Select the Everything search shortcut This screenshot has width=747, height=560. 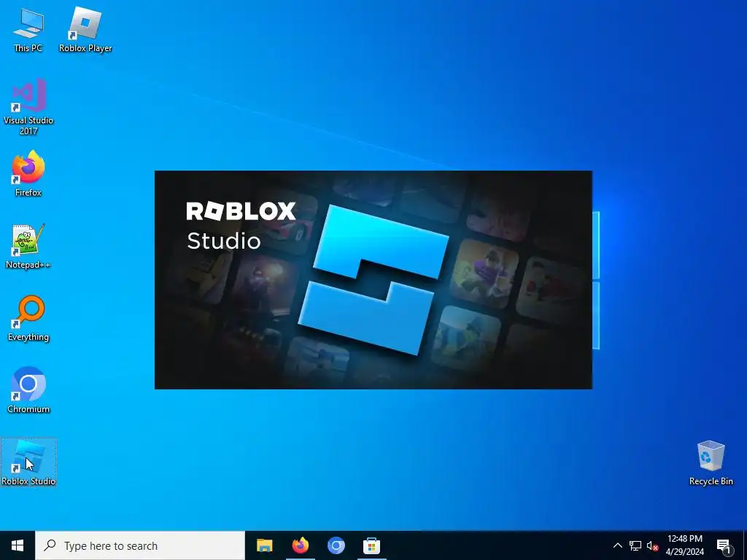coord(28,319)
